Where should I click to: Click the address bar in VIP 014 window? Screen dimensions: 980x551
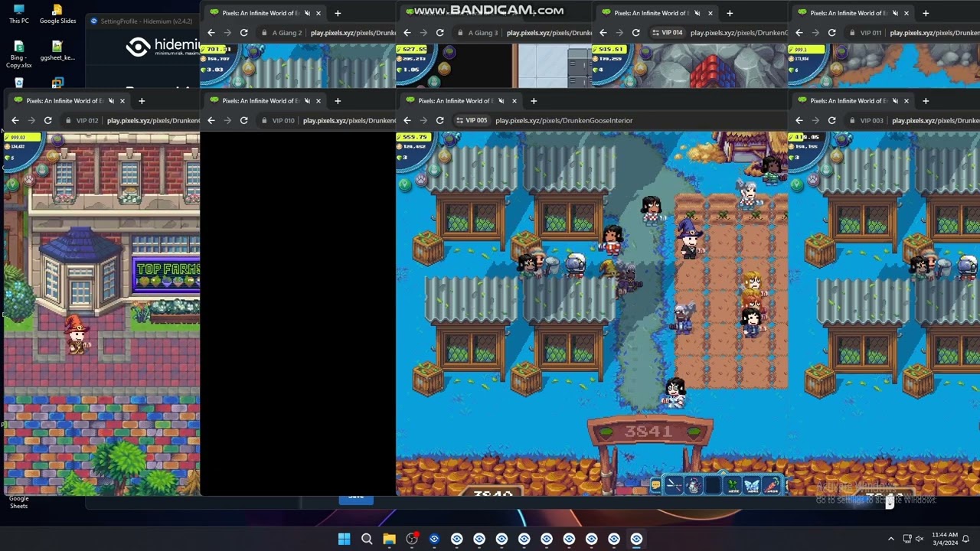pyautogui.click(x=738, y=33)
